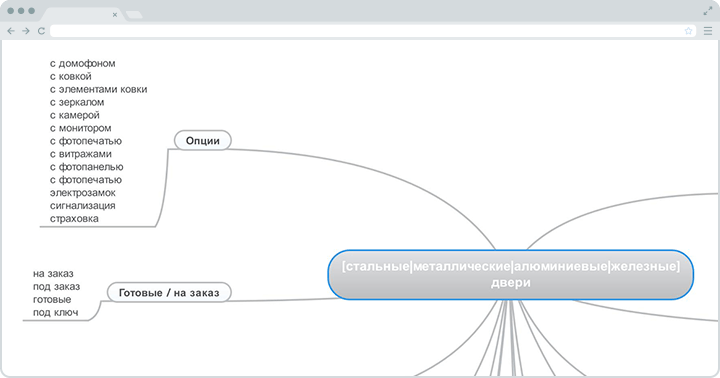Screen dimensions: 720x378
Task: Select the сигнализация entry
Action: click(83, 206)
